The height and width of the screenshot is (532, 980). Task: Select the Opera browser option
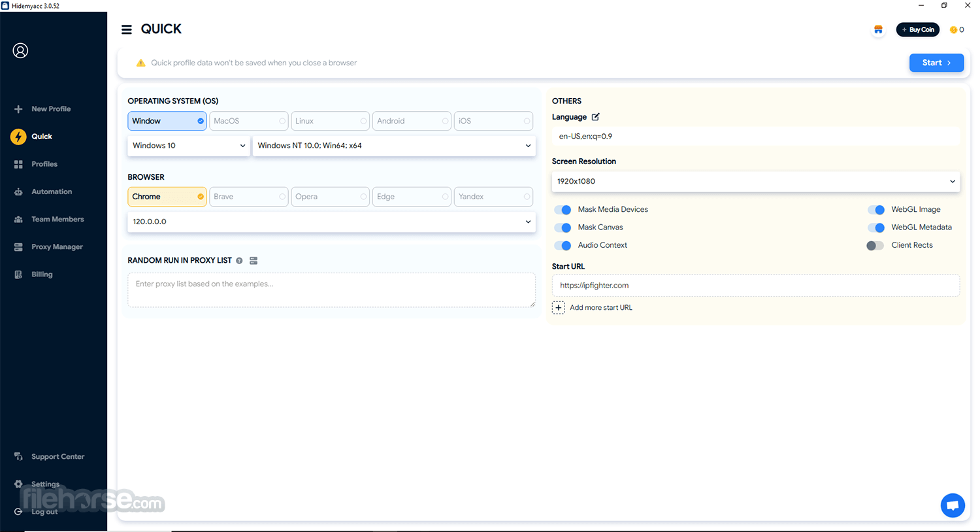[x=331, y=197]
